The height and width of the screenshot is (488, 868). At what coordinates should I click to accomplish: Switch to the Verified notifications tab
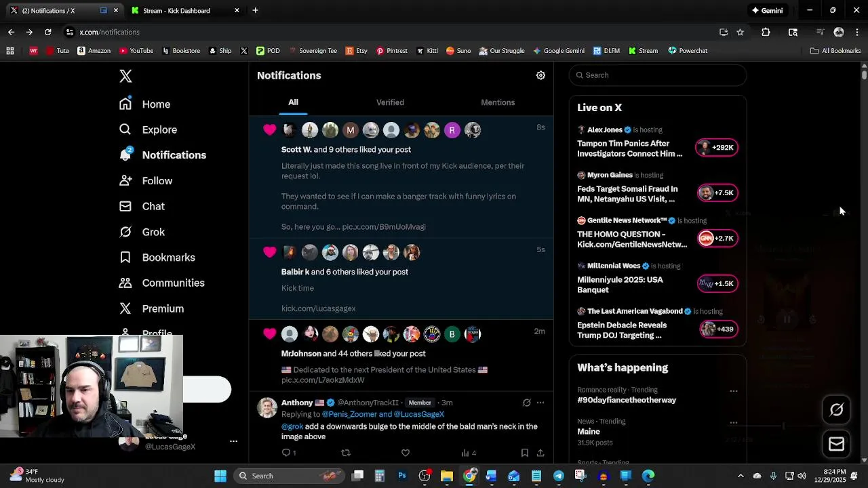(390, 102)
